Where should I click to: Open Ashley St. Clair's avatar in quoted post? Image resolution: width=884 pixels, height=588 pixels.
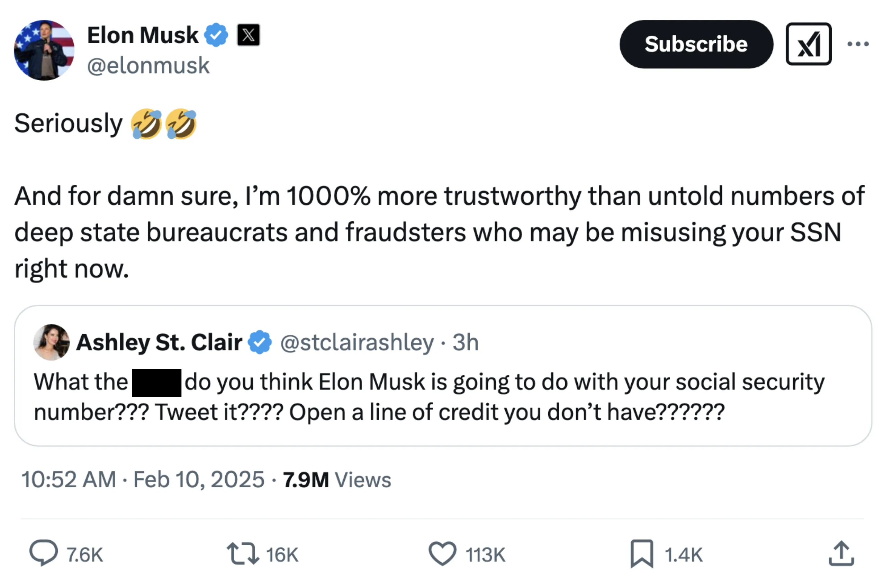(x=52, y=342)
